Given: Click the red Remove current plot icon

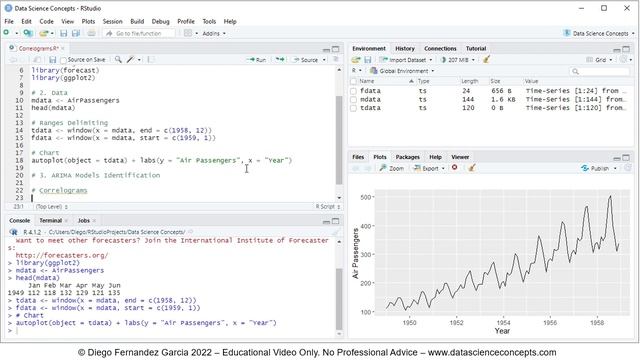Looking at the screenshot, I should [454, 168].
